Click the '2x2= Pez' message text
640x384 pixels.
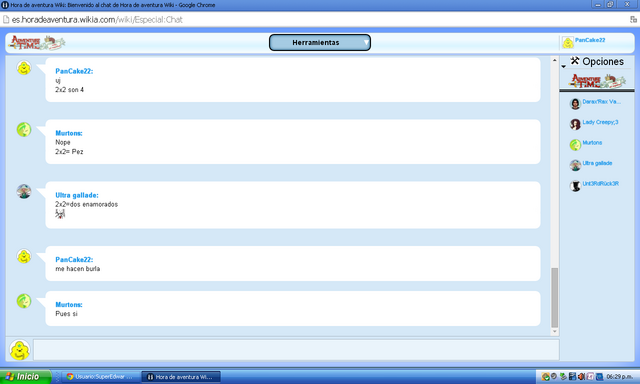[69, 151]
